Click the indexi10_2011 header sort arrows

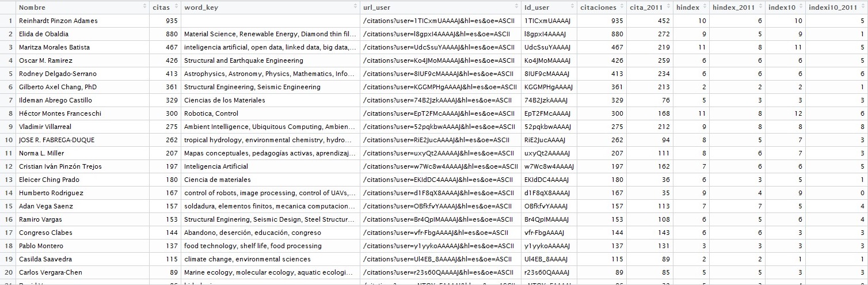tap(861, 7)
